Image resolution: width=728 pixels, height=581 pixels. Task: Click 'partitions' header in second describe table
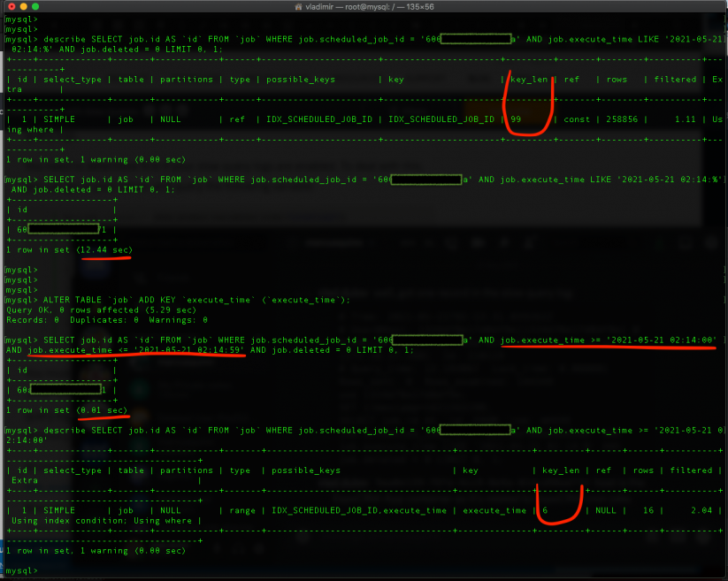pos(187,470)
